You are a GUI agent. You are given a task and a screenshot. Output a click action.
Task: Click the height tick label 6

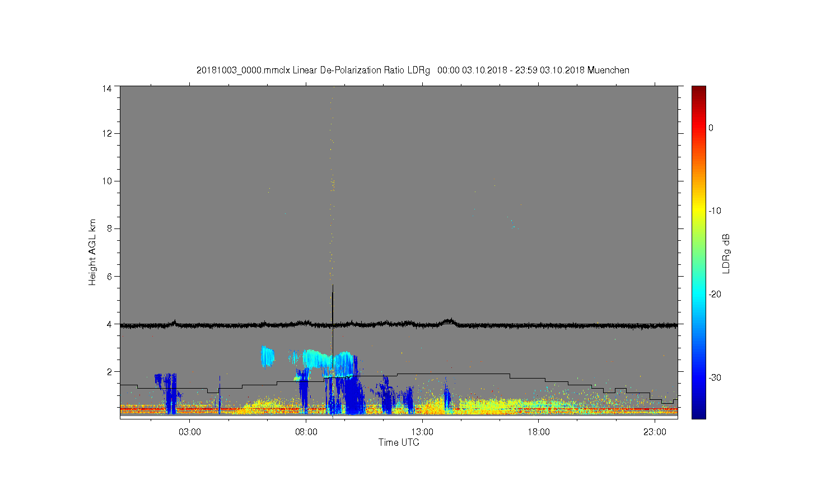(109, 276)
